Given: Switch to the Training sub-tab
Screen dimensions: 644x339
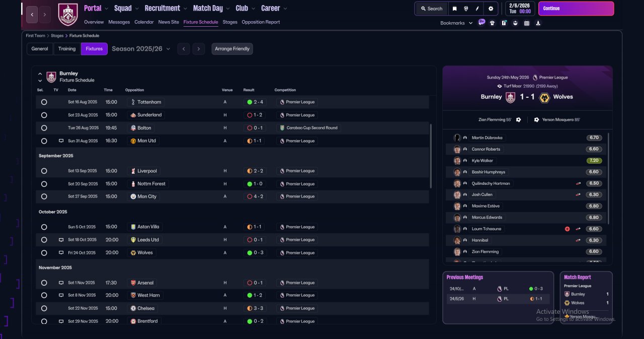Looking at the screenshot, I should 67,49.
